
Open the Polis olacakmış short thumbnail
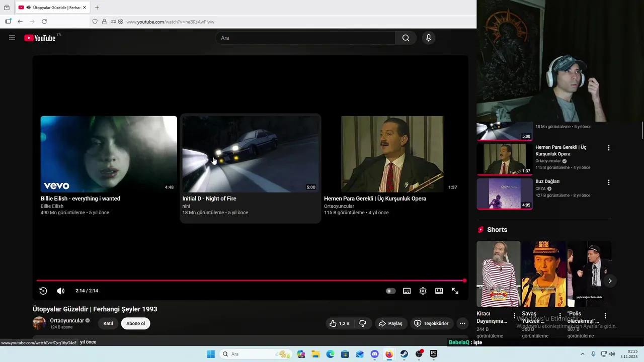[x=589, y=274]
